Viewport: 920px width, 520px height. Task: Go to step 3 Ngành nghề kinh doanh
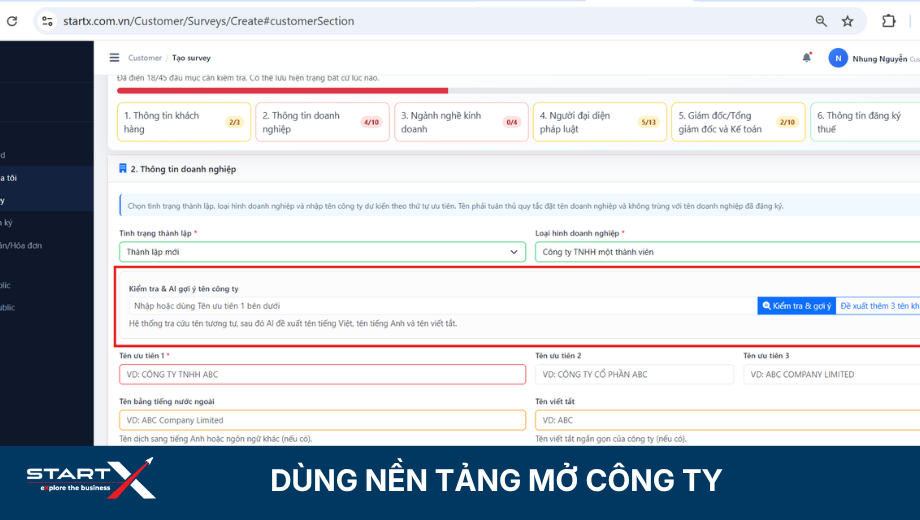click(461, 122)
